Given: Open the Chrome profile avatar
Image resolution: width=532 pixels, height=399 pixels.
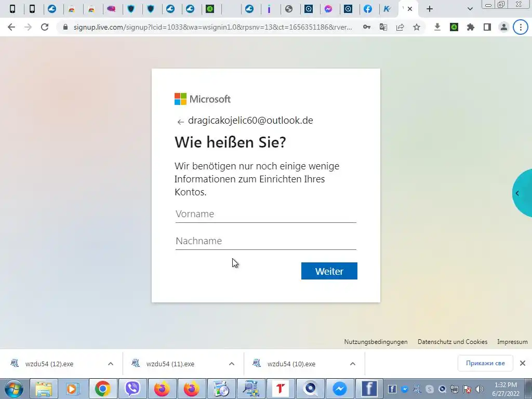Looking at the screenshot, I should (504, 27).
